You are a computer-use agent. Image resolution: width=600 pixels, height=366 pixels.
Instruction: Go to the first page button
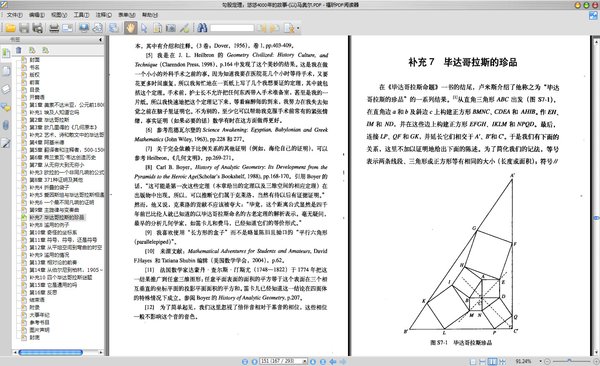click(x=245, y=361)
